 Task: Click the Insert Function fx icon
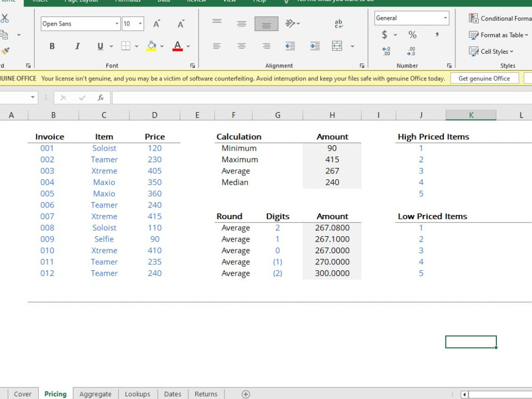tap(101, 98)
